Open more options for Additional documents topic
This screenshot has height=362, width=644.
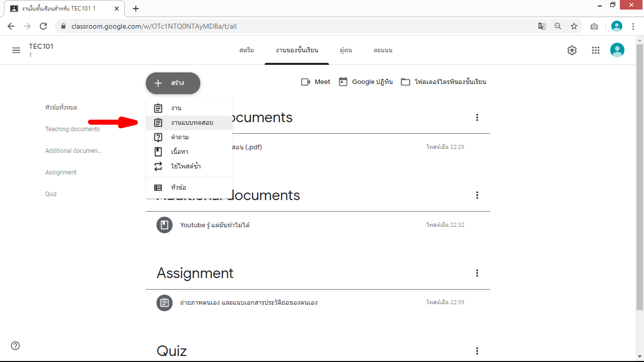pyautogui.click(x=477, y=195)
